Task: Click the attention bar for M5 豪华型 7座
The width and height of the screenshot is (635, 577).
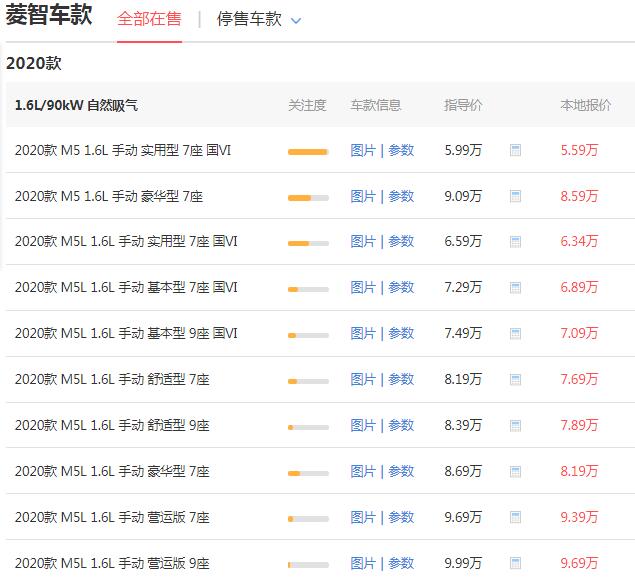Action: [308, 198]
